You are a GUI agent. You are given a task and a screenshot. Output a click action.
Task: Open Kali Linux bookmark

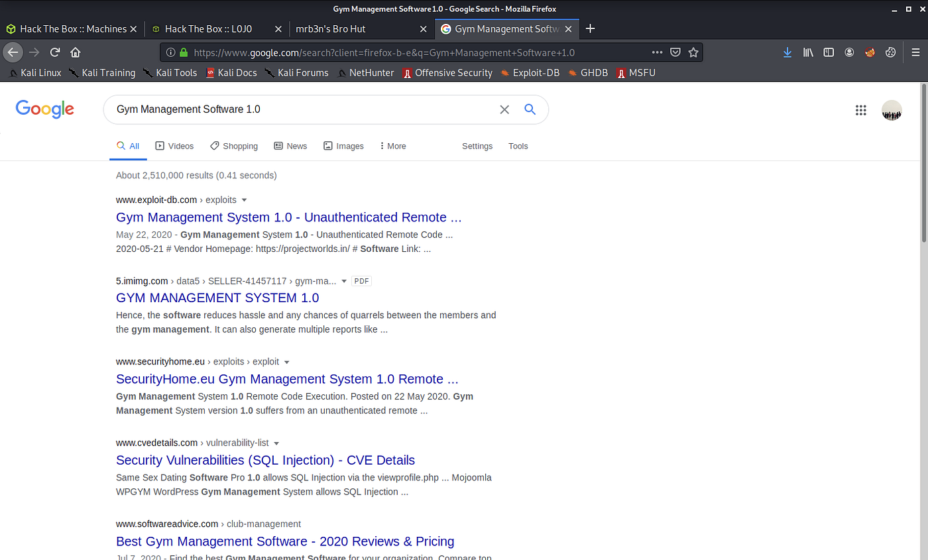click(x=35, y=73)
